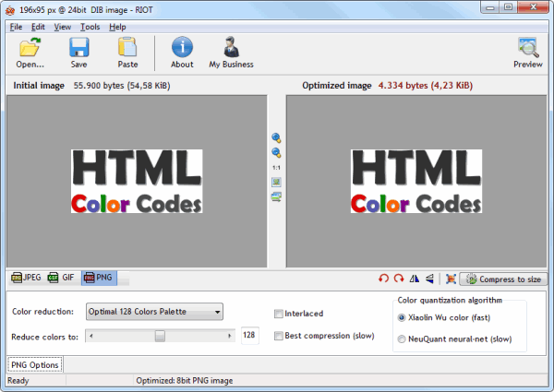The image size is (554, 392).
Task: Open the Help menu
Action: pyautogui.click(x=117, y=27)
